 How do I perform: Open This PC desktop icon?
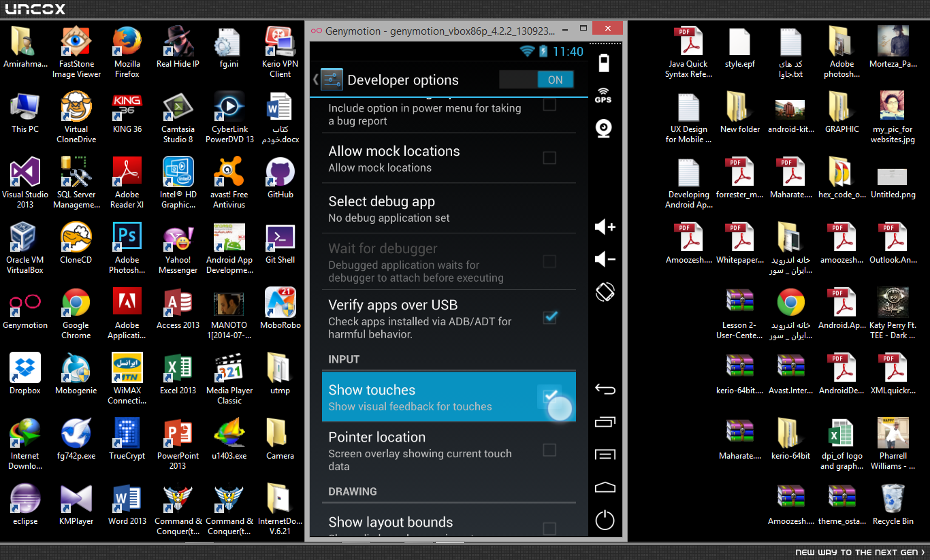click(x=25, y=108)
